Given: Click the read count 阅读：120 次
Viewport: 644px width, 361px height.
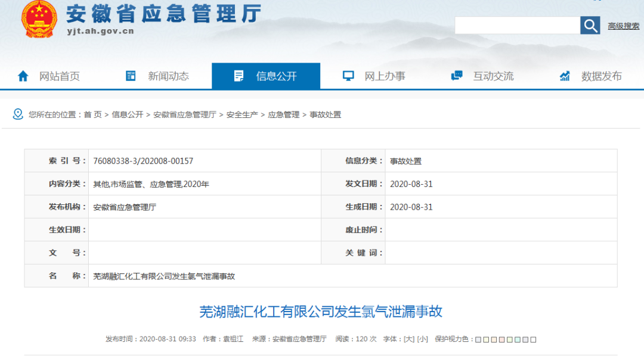Looking at the screenshot, I should [x=355, y=339].
